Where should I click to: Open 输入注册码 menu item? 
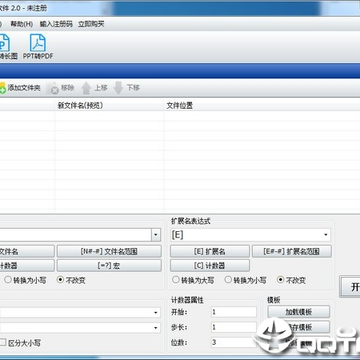click(x=56, y=24)
